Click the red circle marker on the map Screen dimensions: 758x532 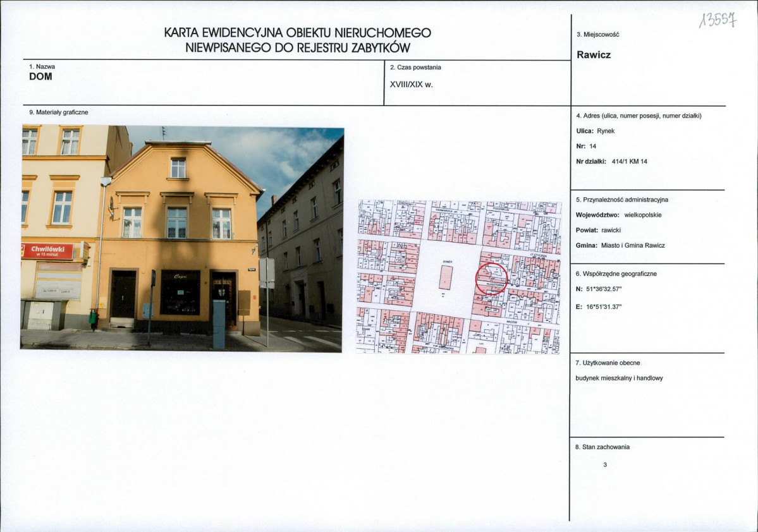pos(491,279)
